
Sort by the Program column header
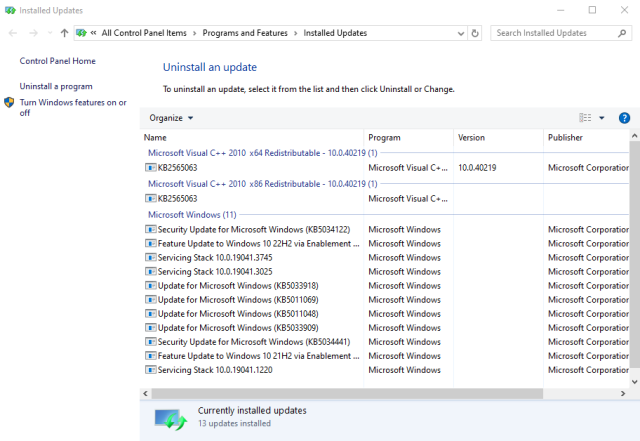(x=408, y=138)
